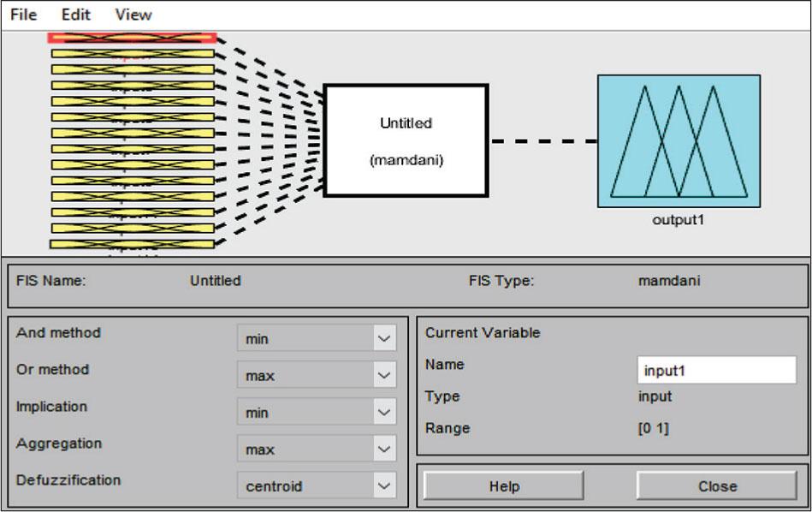Open the Edit menu

(x=75, y=15)
